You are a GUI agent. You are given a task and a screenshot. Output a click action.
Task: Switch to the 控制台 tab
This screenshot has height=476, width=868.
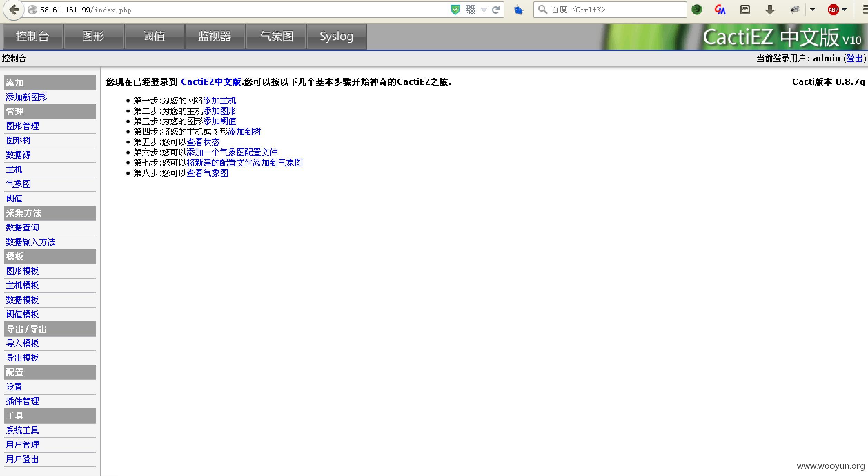coord(32,36)
